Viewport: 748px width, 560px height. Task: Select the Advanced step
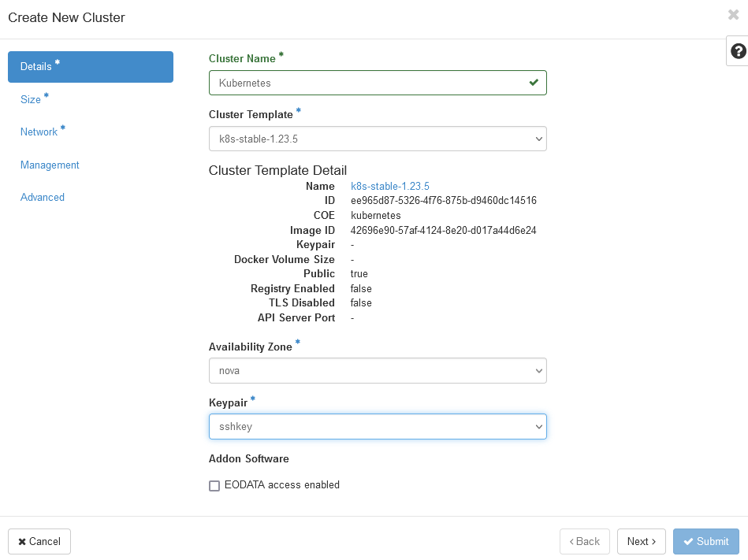[x=43, y=197]
